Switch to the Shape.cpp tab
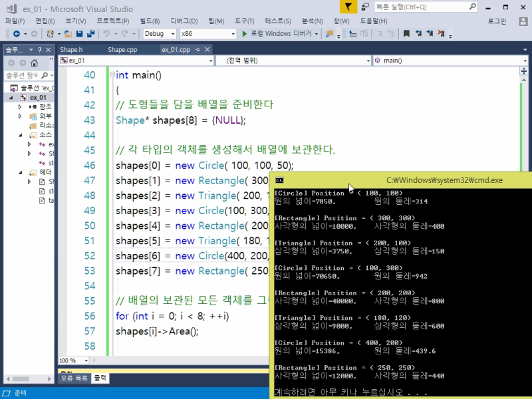The image size is (532, 399). click(122, 49)
